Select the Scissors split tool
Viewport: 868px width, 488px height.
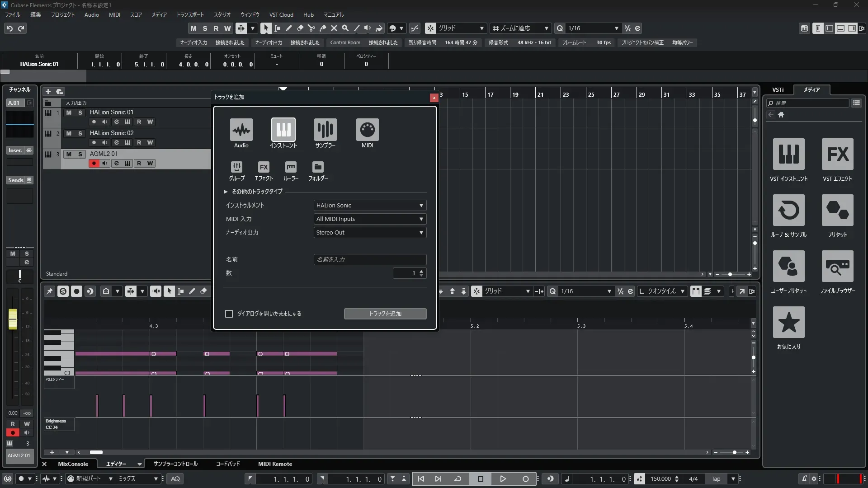pyautogui.click(x=311, y=28)
